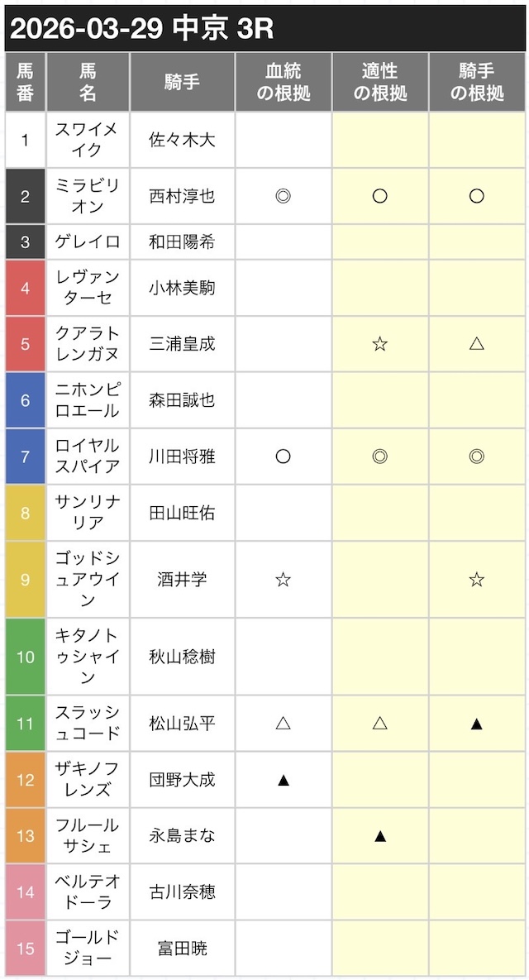Click the black triangle in ザキノフレンズ's 血統 cell
Screen dimensions: 529x980
point(283,780)
